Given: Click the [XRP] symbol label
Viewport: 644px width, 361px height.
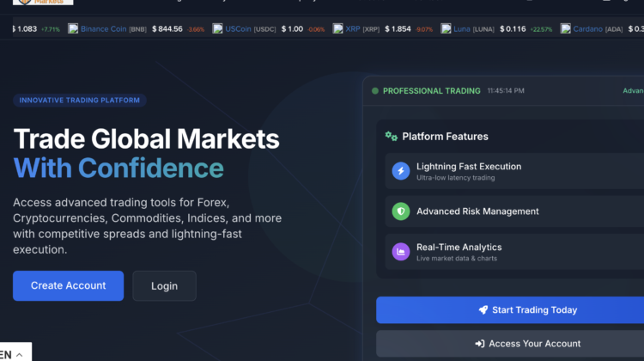Looking at the screenshot, I should coord(371,29).
